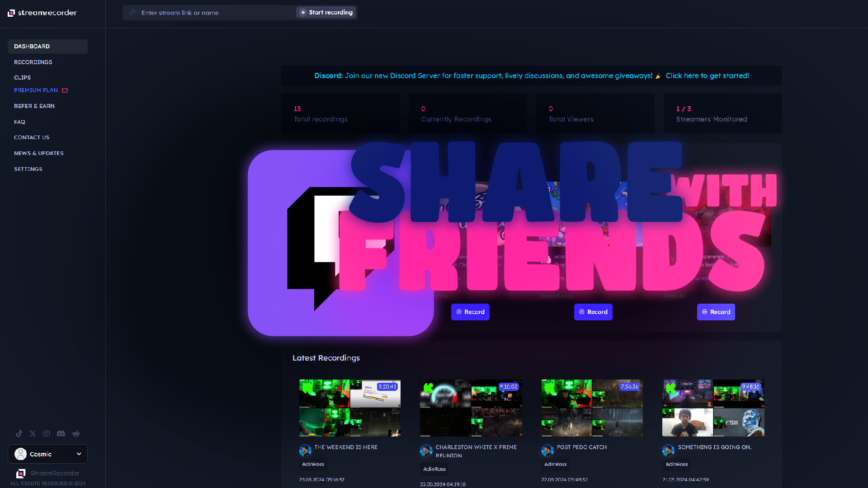868x488 pixels.
Task: Open the Settings menu item
Action: [x=28, y=169]
